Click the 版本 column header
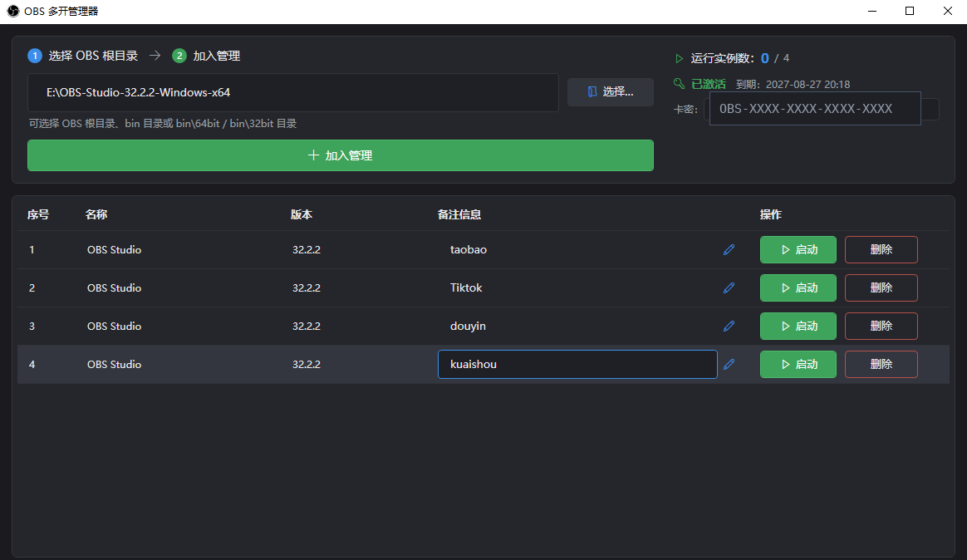The height and width of the screenshot is (560, 967). (x=302, y=214)
